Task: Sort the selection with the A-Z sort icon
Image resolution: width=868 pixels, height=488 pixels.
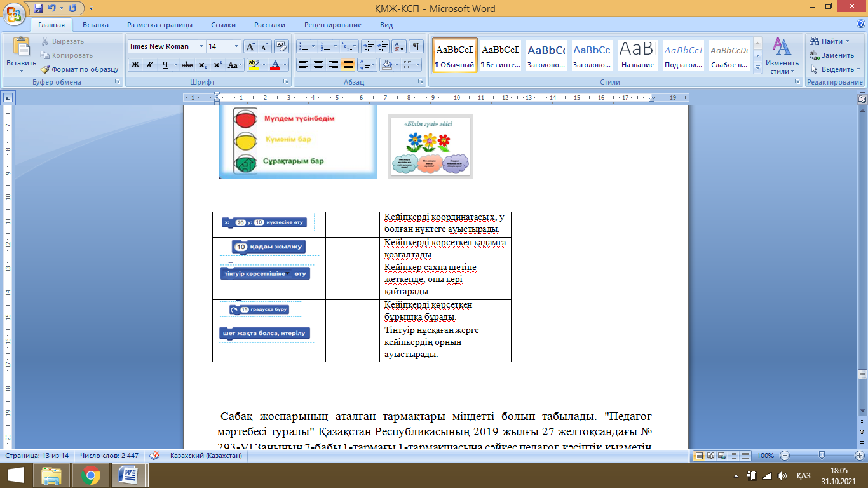Action: [x=400, y=46]
